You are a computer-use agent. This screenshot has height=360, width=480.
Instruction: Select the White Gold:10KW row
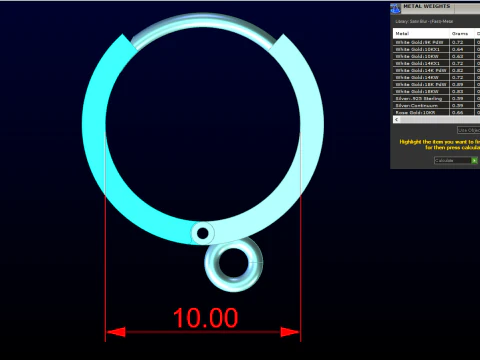coord(436,56)
